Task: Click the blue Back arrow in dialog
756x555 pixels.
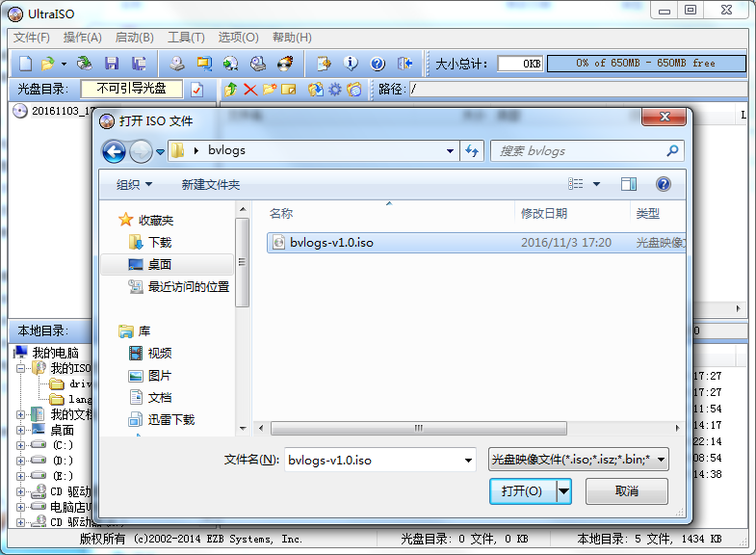Action: click(x=115, y=150)
